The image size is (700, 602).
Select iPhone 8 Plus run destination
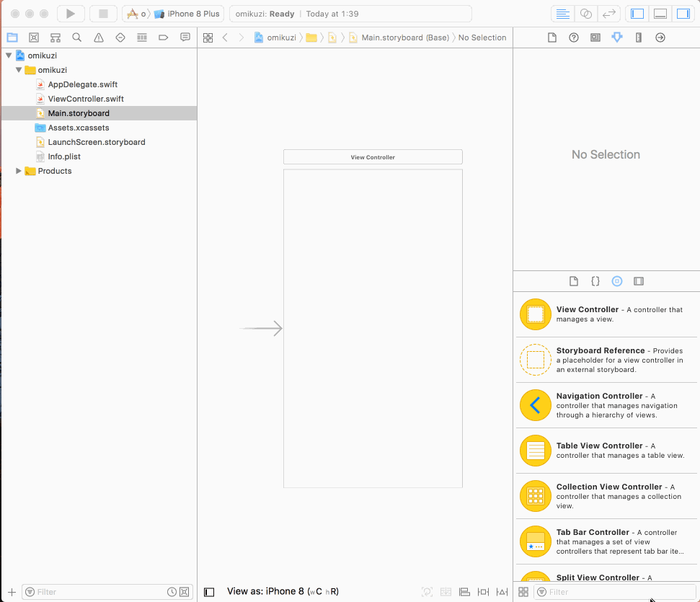coord(188,14)
